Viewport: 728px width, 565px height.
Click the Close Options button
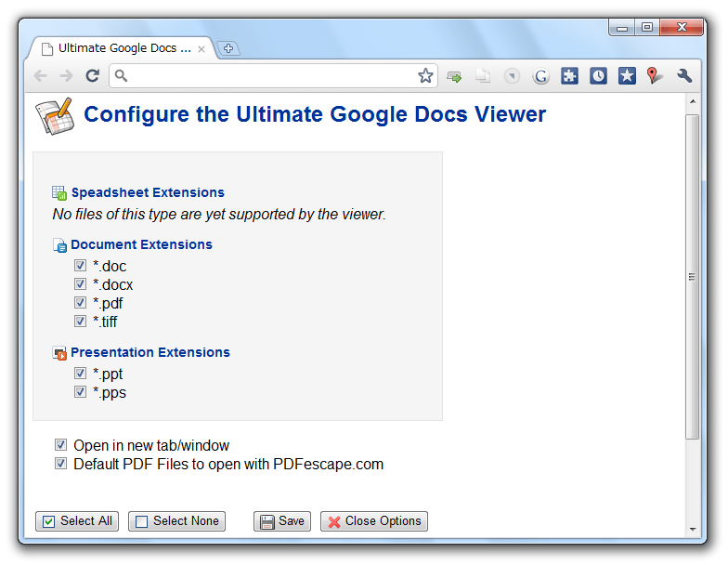click(x=374, y=521)
